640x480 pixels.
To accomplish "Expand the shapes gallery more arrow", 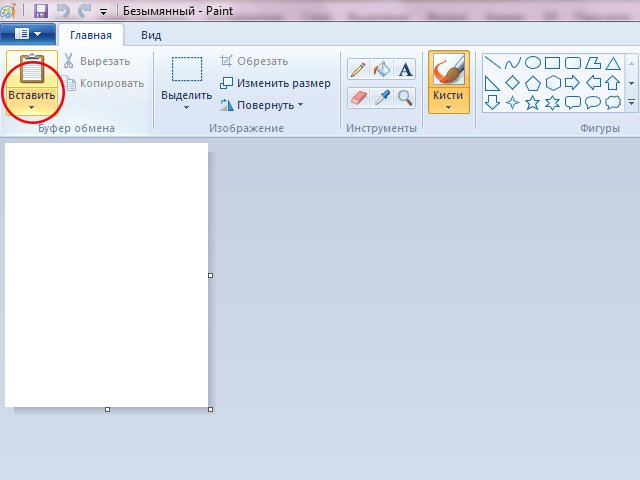I will click(x=631, y=102).
